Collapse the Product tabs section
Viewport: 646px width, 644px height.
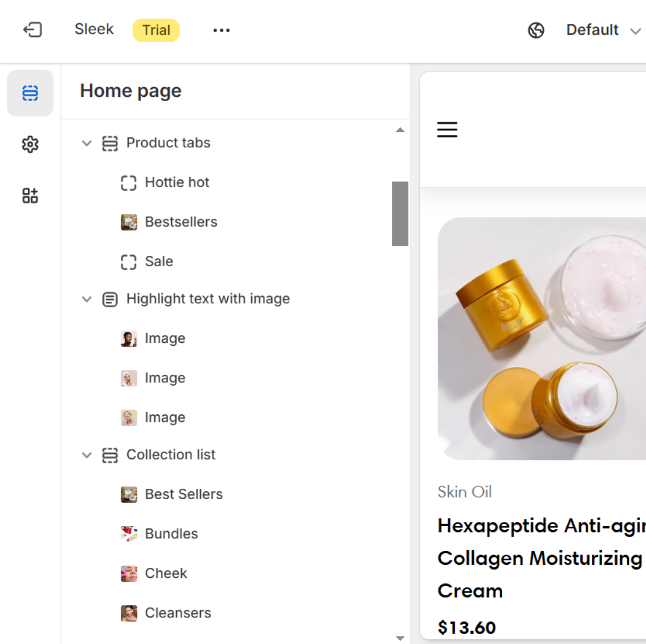86,143
